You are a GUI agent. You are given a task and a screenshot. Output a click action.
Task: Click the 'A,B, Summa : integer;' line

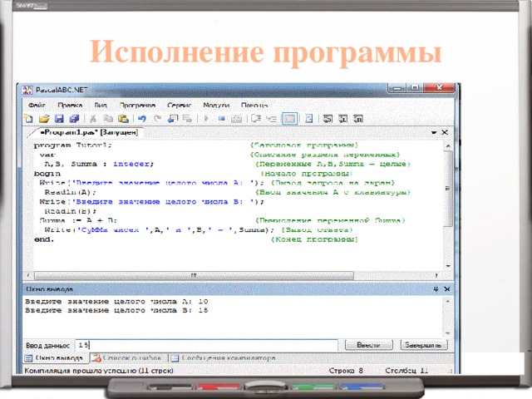click(x=99, y=164)
